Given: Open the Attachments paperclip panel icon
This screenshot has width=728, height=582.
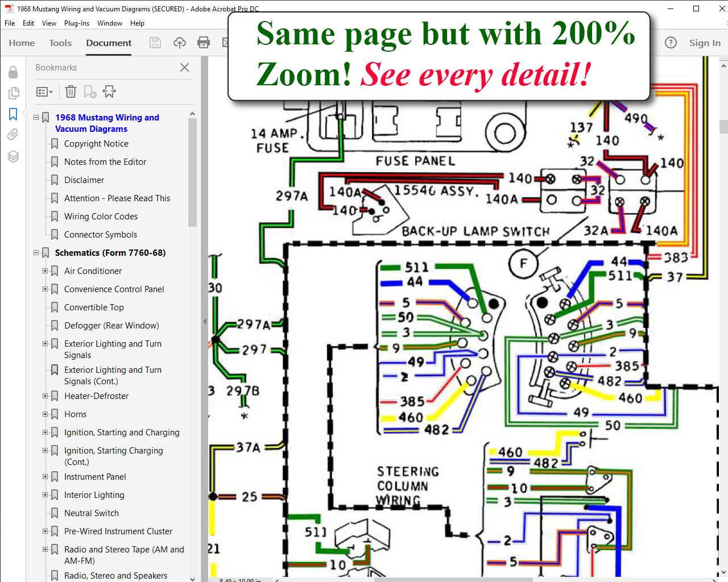Looking at the screenshot, I should pos(13,134).
